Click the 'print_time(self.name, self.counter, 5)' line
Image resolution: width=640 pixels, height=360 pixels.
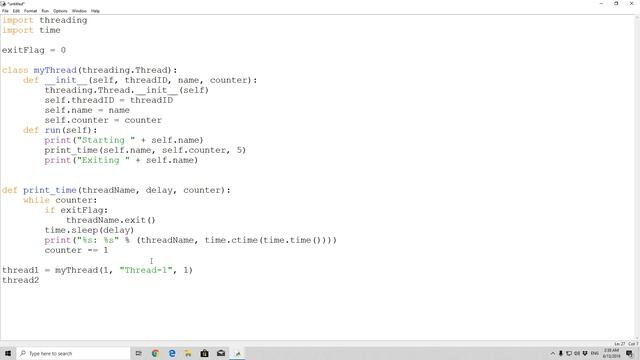point(145,150)
